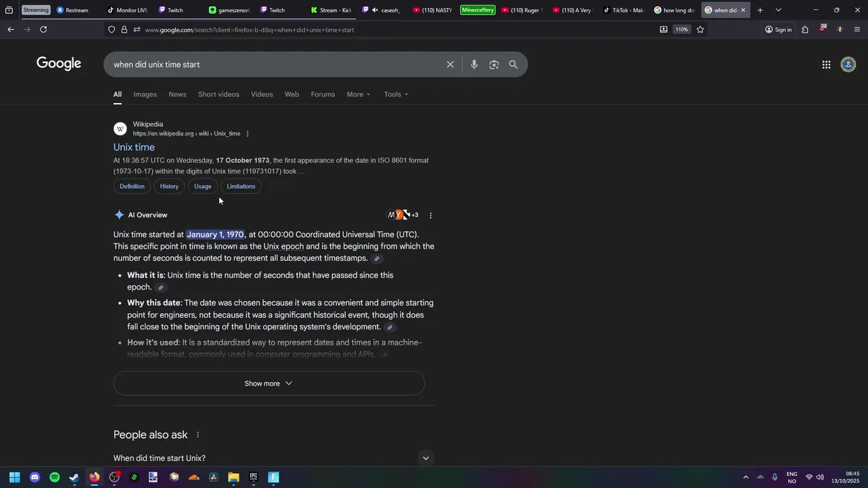
Task: Open Epic Games Launcher from taskbar
Action: click(254, 477)
